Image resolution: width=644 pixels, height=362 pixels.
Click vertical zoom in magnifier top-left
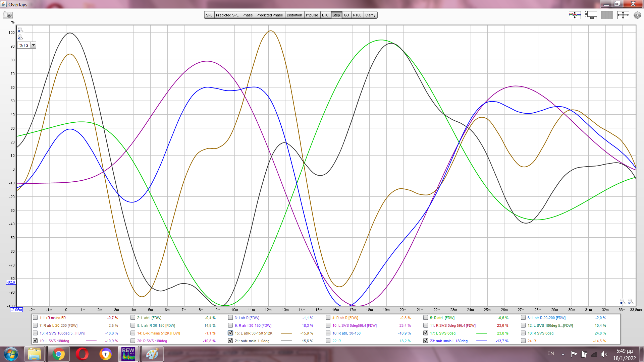tap(20, 30)
